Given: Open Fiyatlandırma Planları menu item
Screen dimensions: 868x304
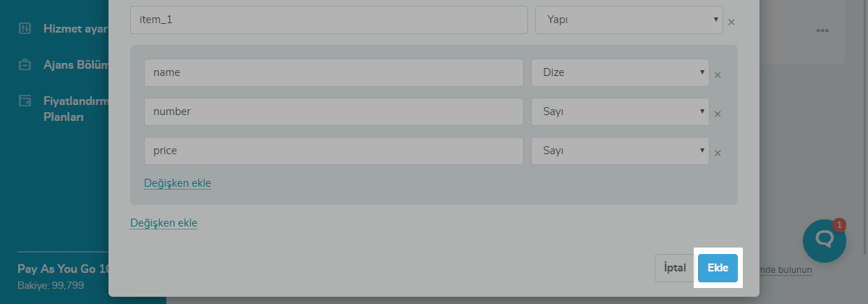Looking at the screenshot, I should click(x=75, y=109).
